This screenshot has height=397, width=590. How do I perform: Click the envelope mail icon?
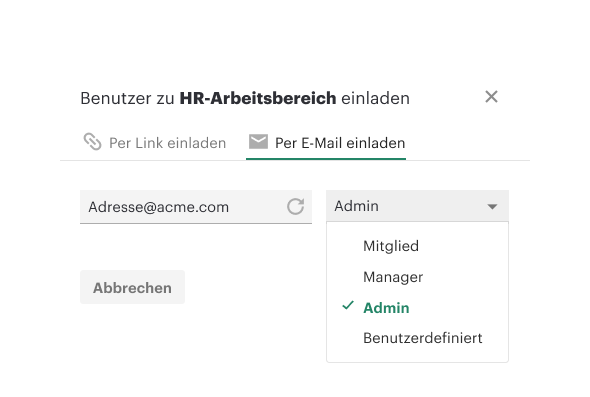[x=258, y=142]
